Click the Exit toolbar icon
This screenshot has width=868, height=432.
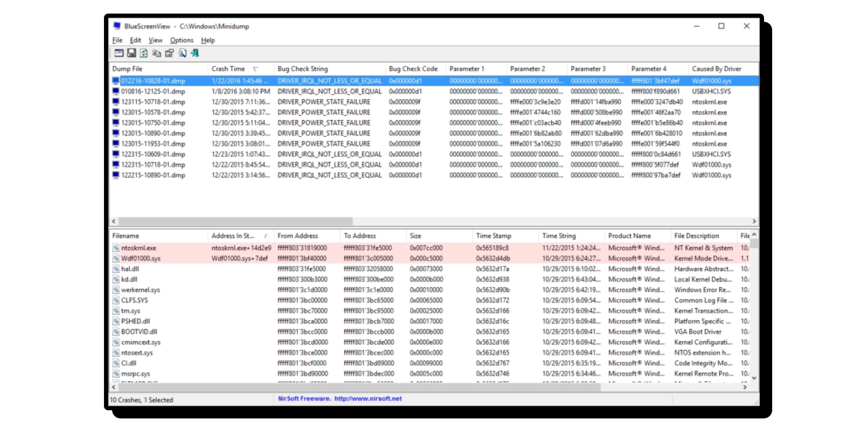point(195,53)
